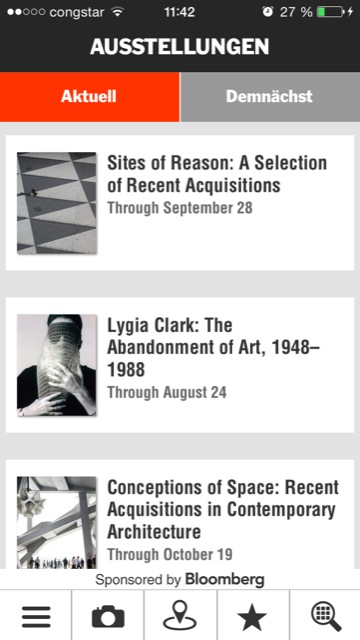
Task: Open the map location pin icon
Action: tap(180, 616)
